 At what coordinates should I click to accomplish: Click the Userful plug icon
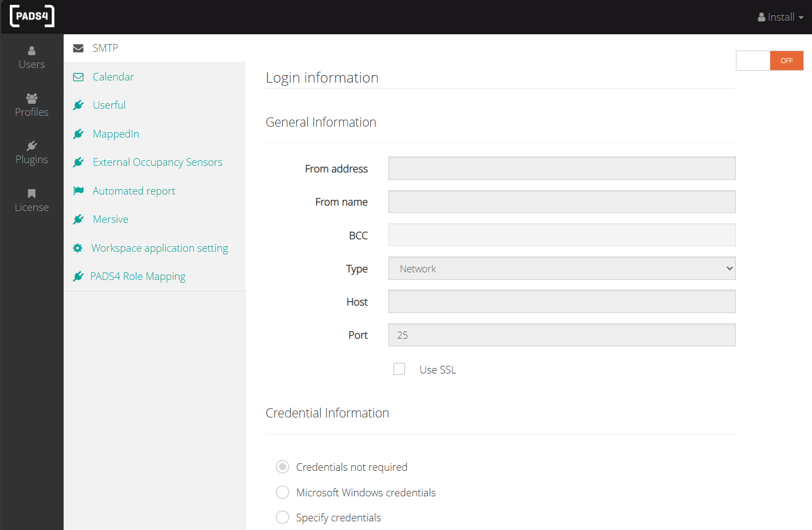click(x=78, y=104)
